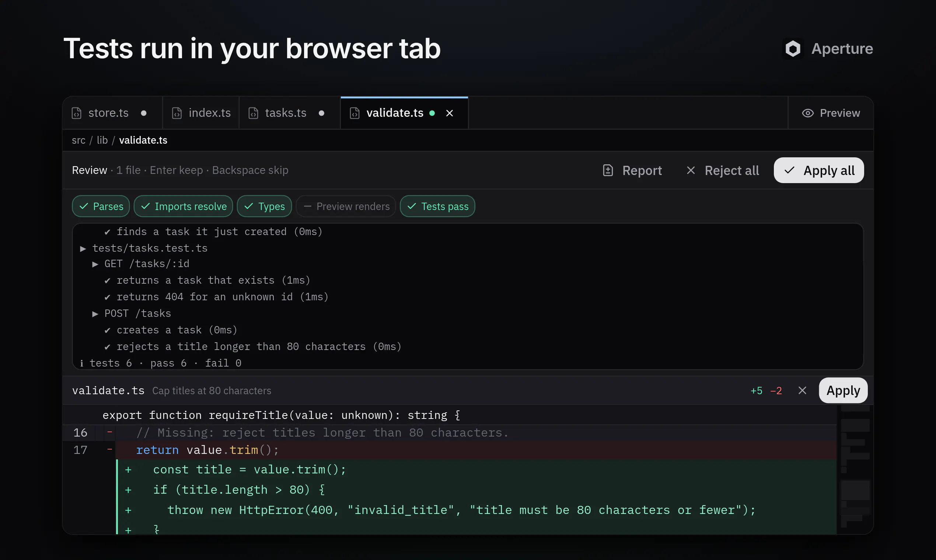The width and height of the screenshot is (936, 560).
Task: Click the −2 deletions count
Action: coord(776,391)
